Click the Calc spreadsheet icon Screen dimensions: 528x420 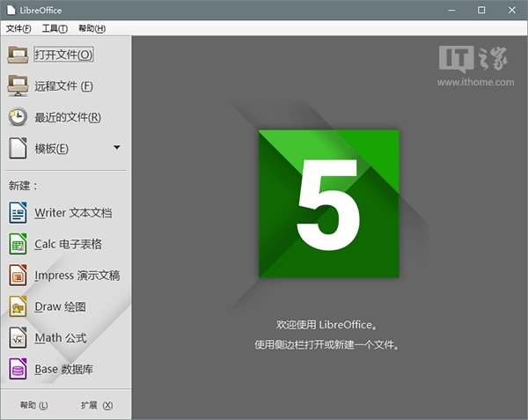(18, 244)
